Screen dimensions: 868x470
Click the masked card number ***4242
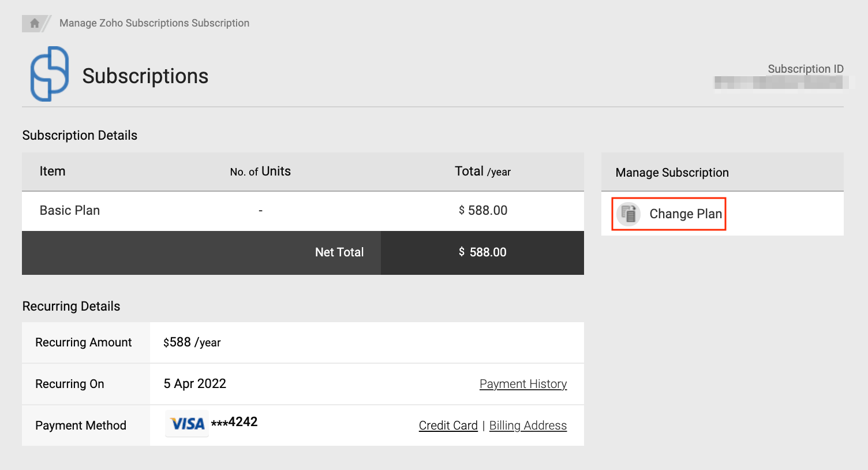pyautogui.click(x=234, y=422)
